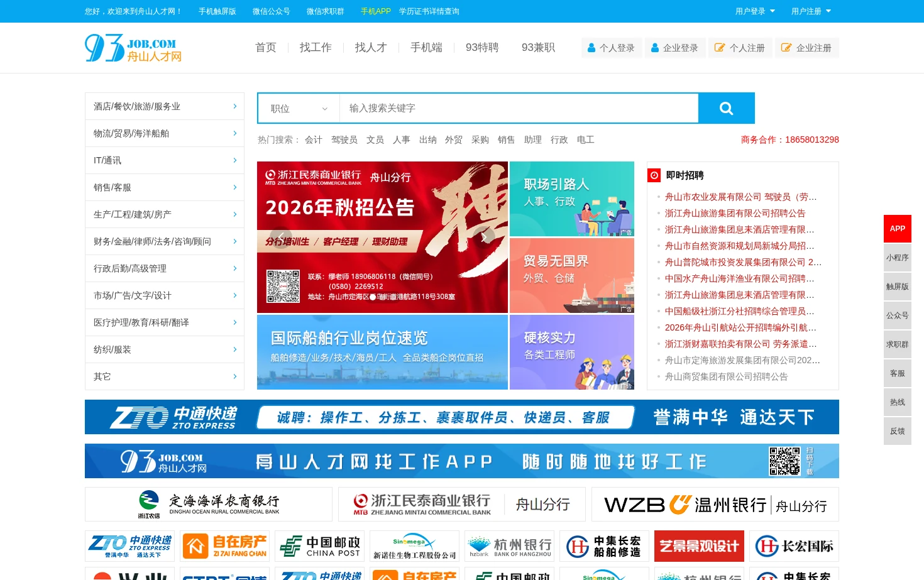Open 学历证书详情查询 link

point(429,11)
